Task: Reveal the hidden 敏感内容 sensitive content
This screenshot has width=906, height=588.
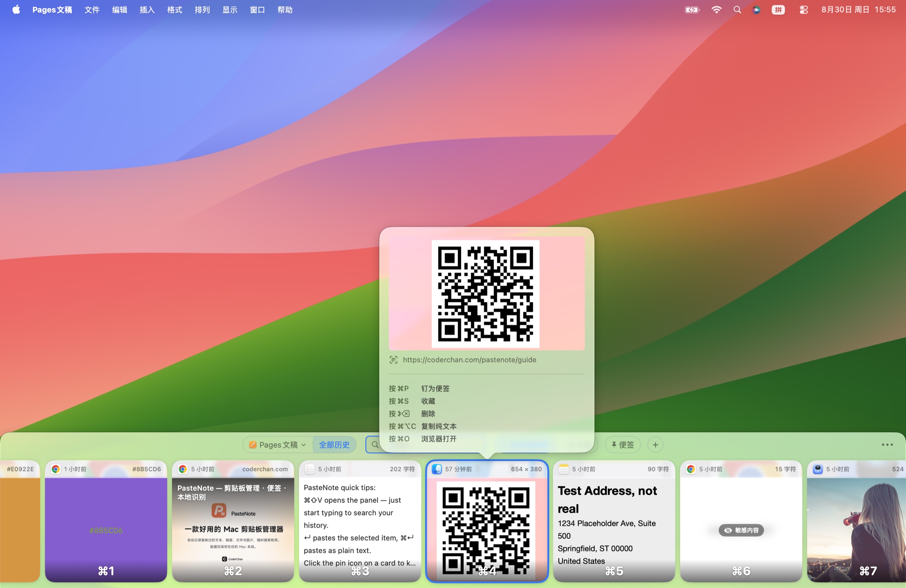Action: coord(741,530)
